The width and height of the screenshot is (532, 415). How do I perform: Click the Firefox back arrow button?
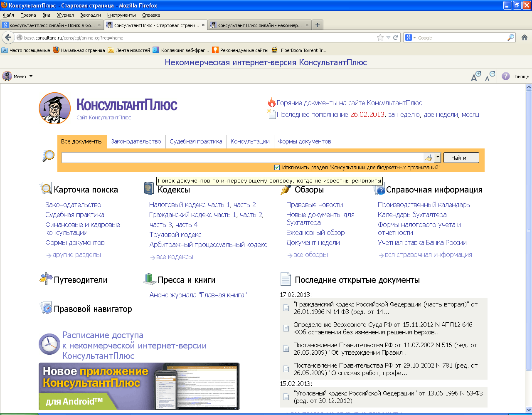click(7, 37)
